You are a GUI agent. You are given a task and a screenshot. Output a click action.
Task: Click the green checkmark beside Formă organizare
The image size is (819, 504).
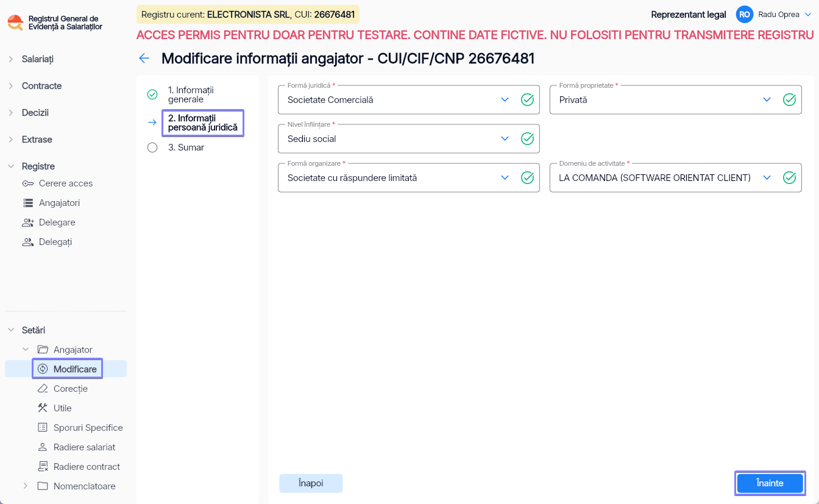point(528,177)
